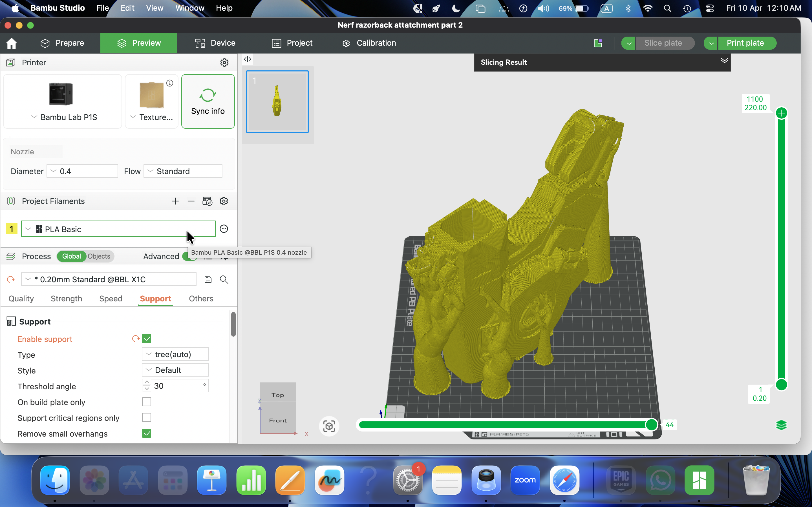Expand the Slicing Result panel
Image resolution: width=812 pixels, height=507 pixels.
point(724,61)
